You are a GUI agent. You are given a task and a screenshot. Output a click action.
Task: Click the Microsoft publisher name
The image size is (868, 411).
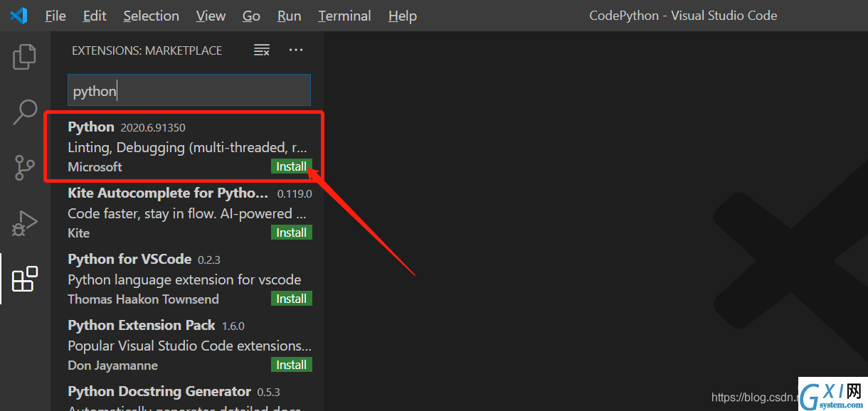point(95,166)
